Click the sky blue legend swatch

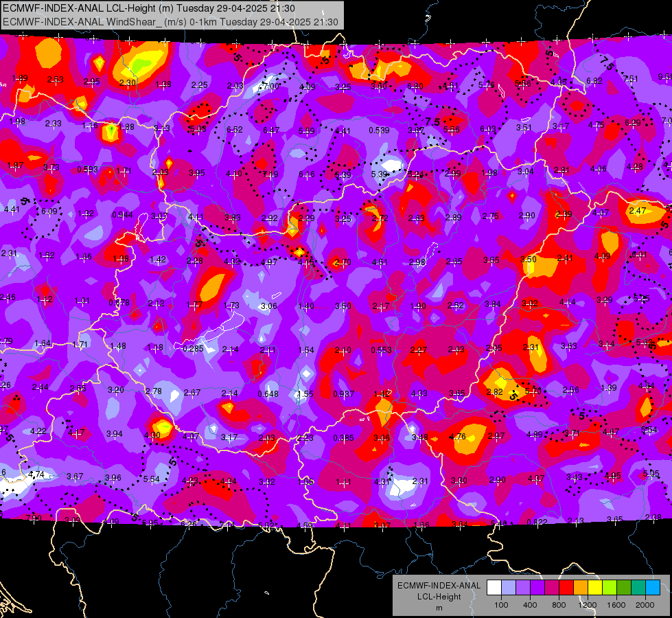tap(653, 588)
